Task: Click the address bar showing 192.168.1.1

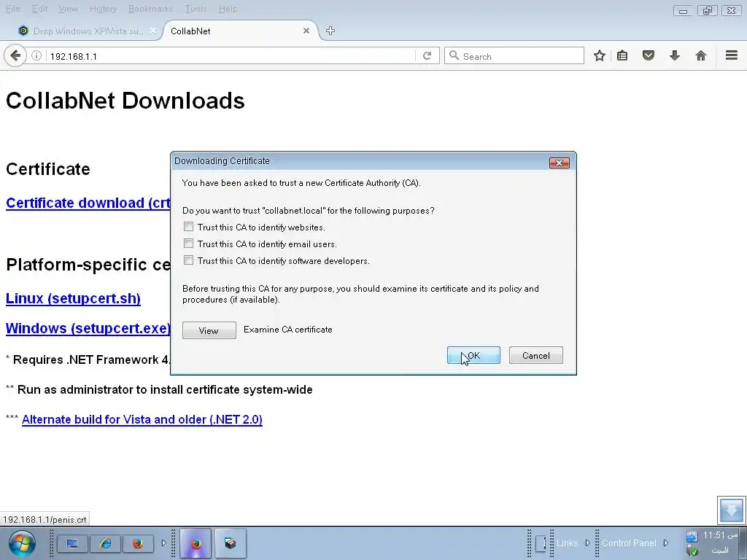Action: [x=231, y=56]
